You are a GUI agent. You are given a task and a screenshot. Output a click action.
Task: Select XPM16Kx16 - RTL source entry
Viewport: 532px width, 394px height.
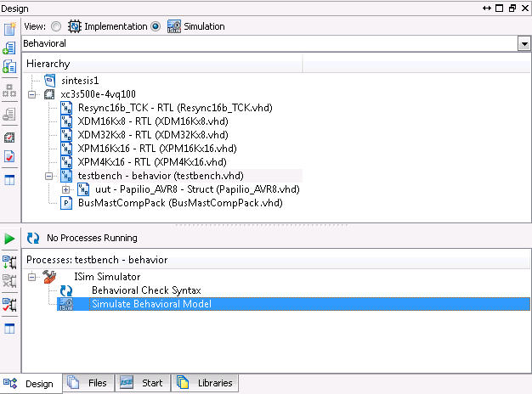coord(157,149)
